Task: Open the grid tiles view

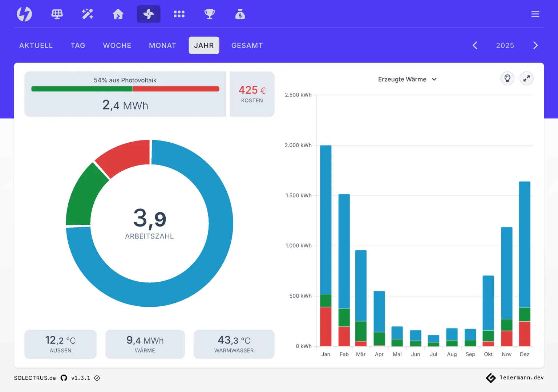Action: pyautogui.click(x=179, y=14)
